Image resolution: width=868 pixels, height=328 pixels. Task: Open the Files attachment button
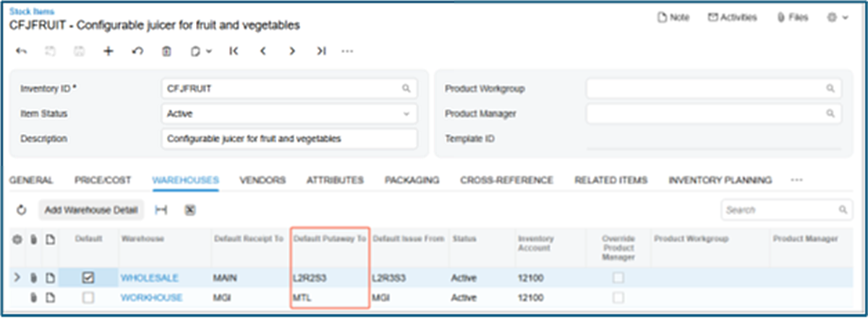792,17
